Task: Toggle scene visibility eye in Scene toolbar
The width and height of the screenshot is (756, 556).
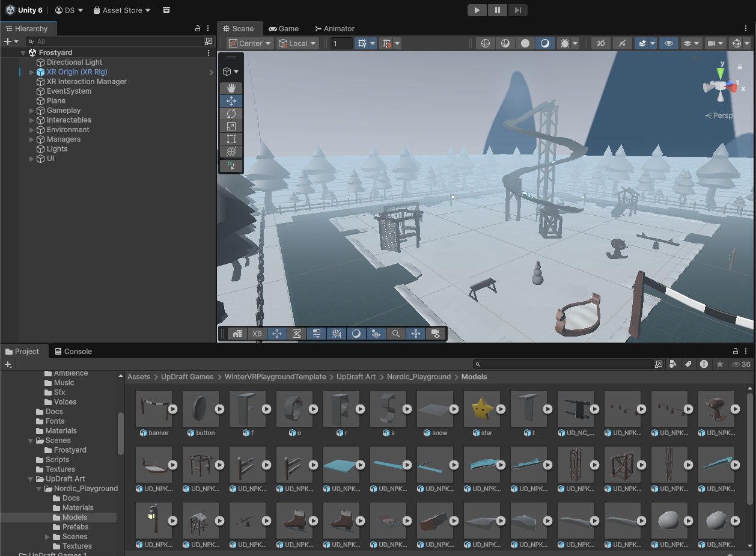Action: [x=668, y=43]
